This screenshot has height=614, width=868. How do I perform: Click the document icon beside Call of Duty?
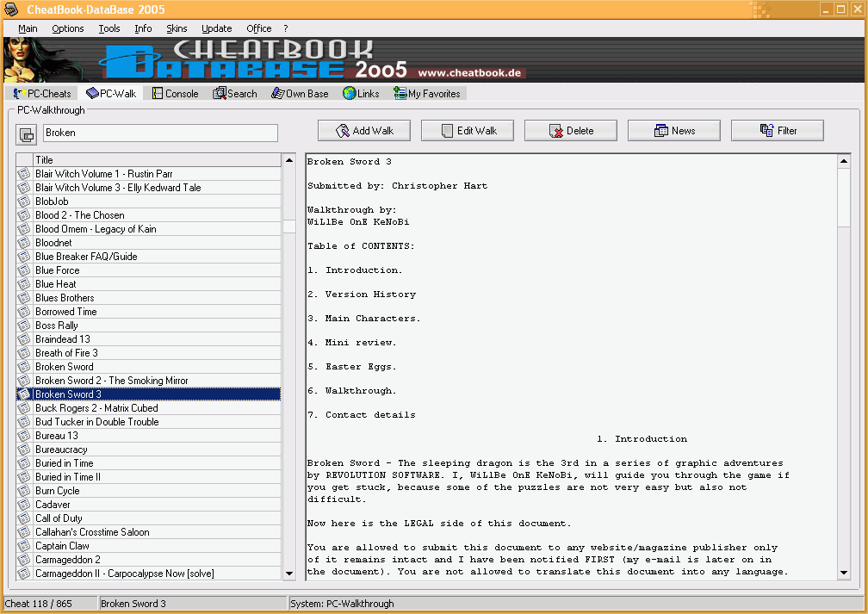click(24, 518)
